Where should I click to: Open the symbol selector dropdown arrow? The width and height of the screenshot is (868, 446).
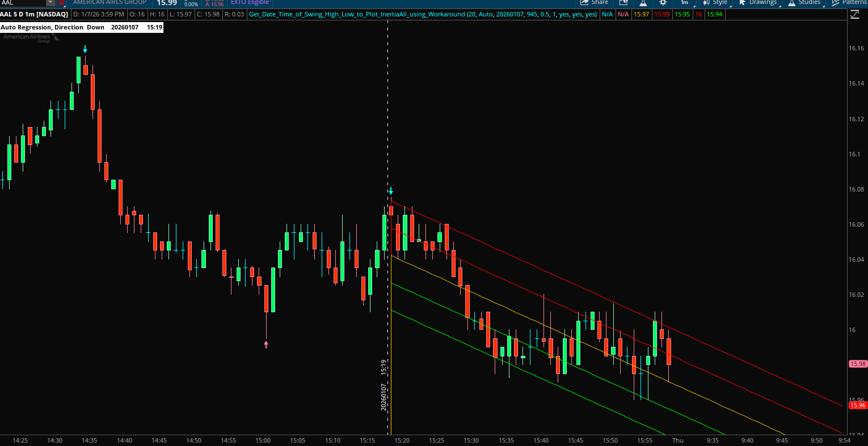coord(51,3)
